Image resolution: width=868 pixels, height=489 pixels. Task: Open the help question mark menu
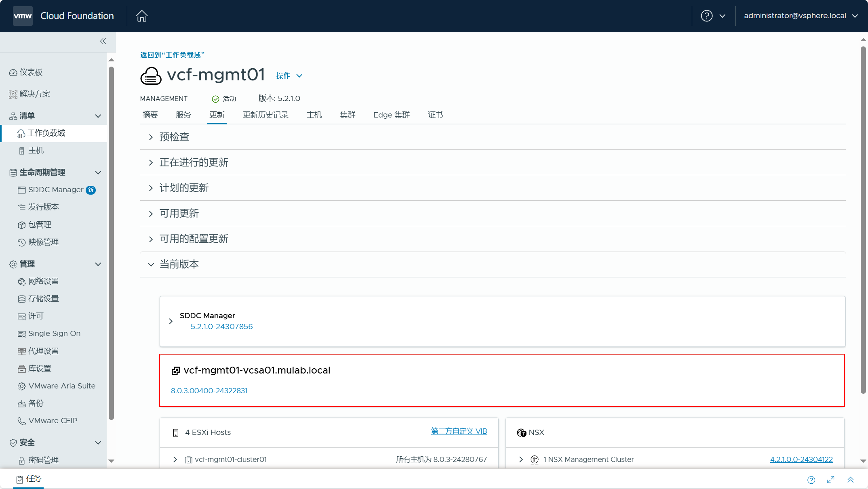pyautogui.click(x=713, y=16)
